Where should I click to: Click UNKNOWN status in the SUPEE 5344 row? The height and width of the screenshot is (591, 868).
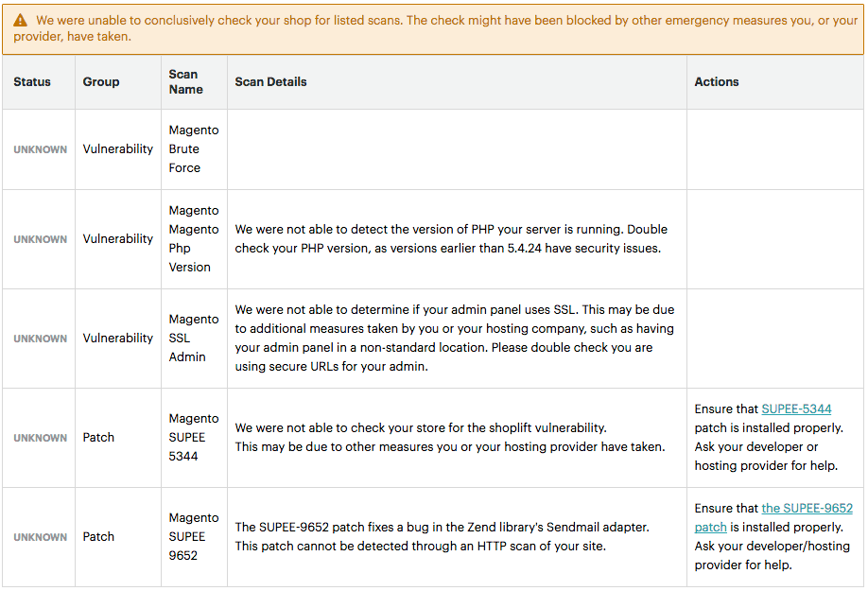[40, 438]
